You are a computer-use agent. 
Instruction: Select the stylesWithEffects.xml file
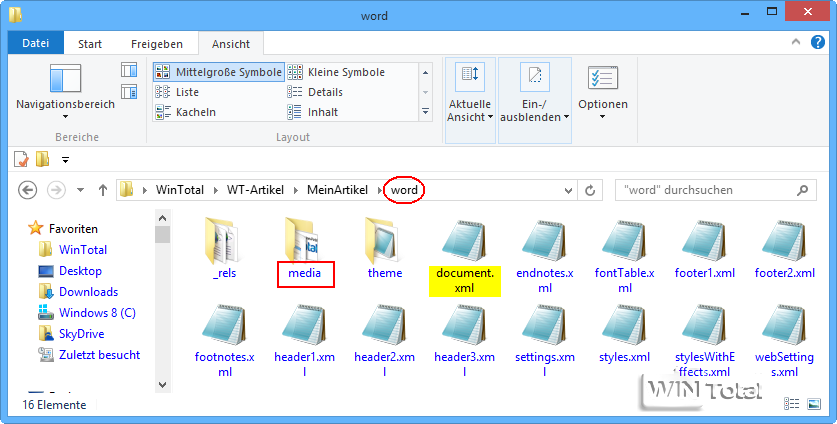(705, 341)
